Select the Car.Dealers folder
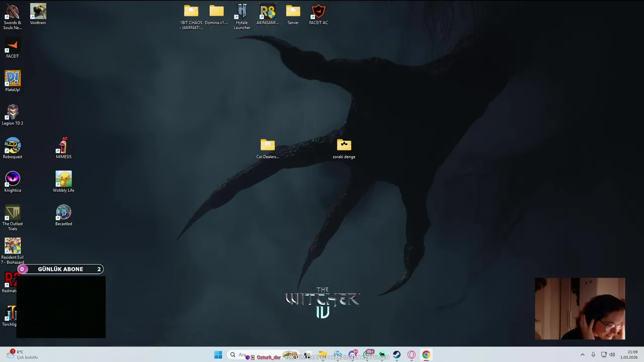This screenshot has height=362, width=644. coord(268,148)
